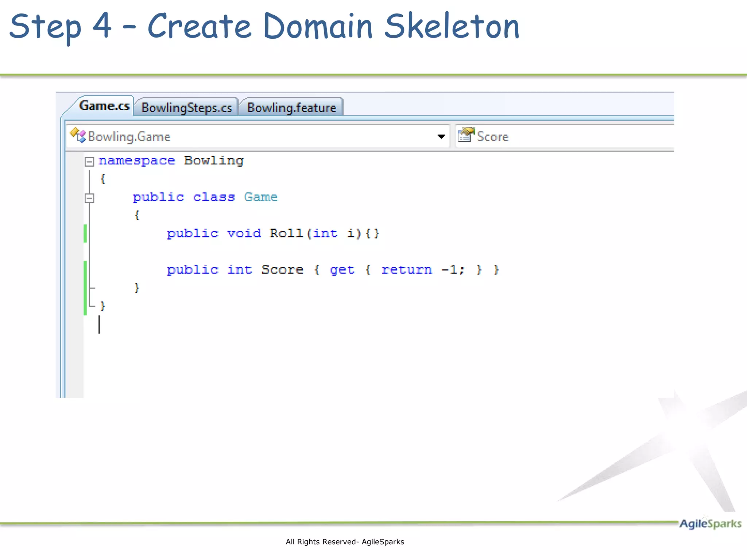This screenshot has height=560, width=747.
Task: Click the Bowling namespace name in code
Action: 214,161
